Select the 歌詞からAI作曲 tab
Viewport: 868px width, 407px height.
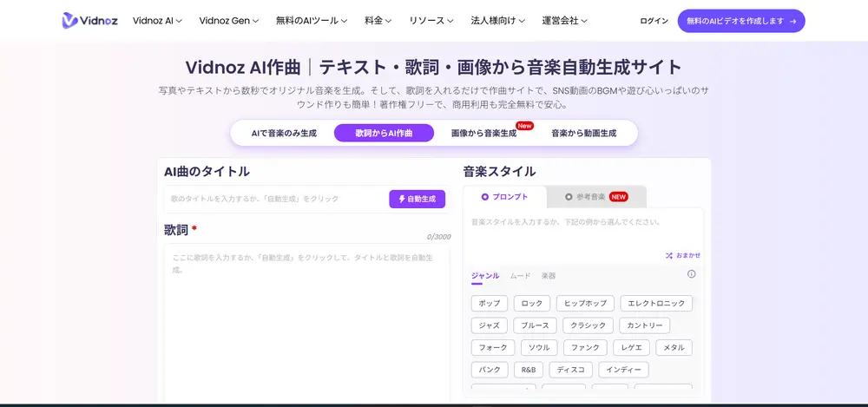pos(384,133)
